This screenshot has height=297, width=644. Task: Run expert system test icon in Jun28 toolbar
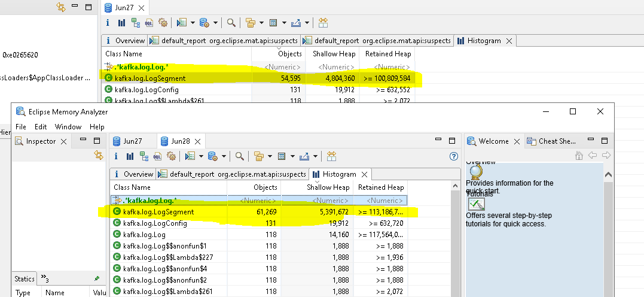coord(190,156)
